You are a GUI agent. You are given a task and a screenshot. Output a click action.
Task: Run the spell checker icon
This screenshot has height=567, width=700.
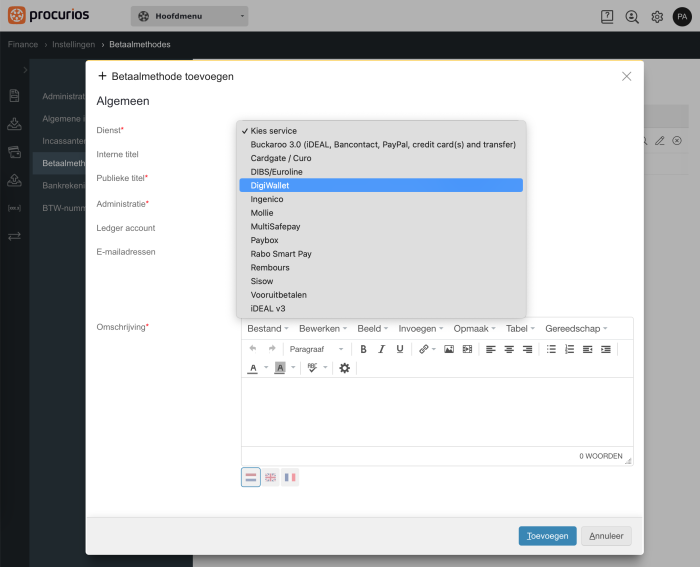pyautogui.click(x=312, y=368)
